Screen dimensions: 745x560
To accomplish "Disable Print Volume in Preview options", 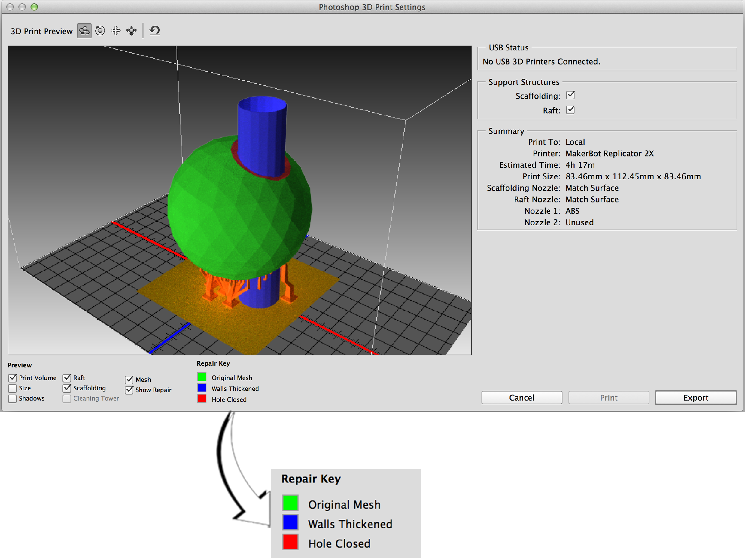I will [13, 378].
